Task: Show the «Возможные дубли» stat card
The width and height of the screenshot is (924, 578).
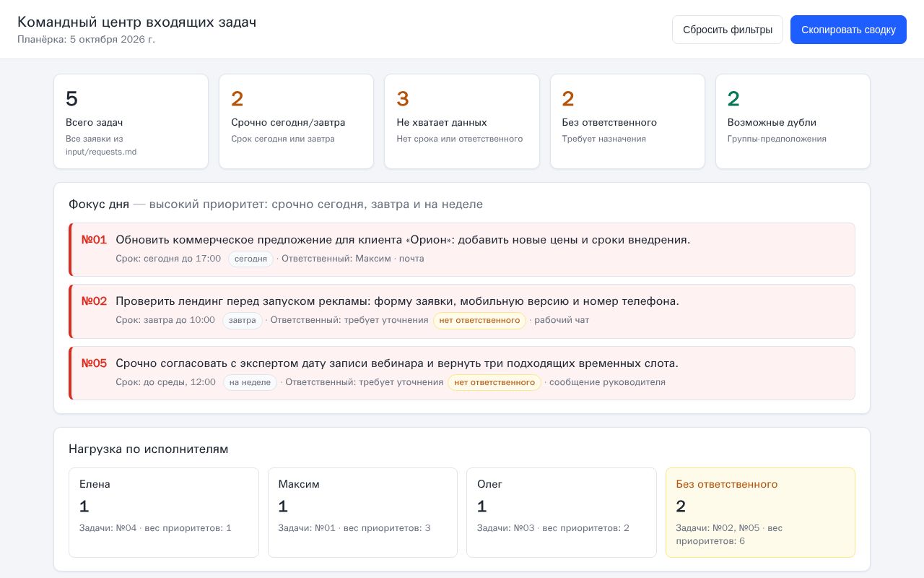Action: pos(793,121)
